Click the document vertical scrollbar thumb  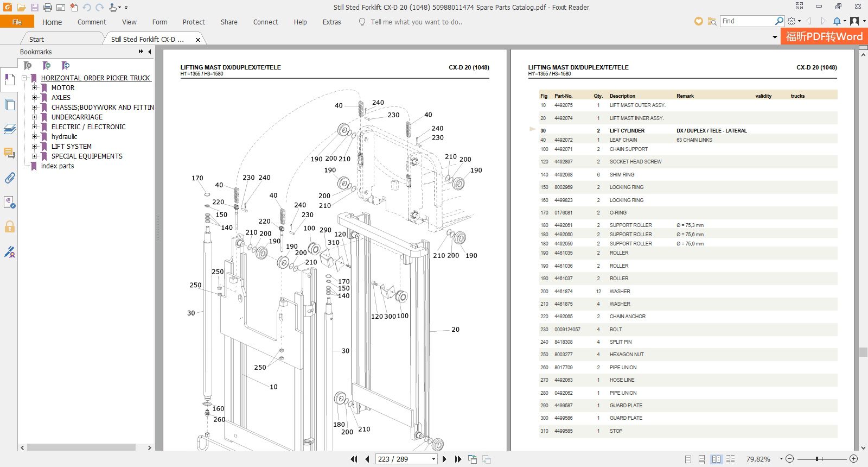click(863, 352)
